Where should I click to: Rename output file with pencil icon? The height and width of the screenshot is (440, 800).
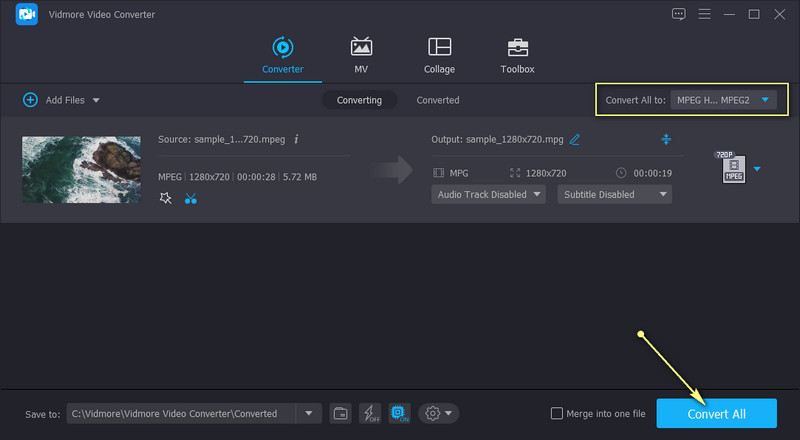[575, 139]
